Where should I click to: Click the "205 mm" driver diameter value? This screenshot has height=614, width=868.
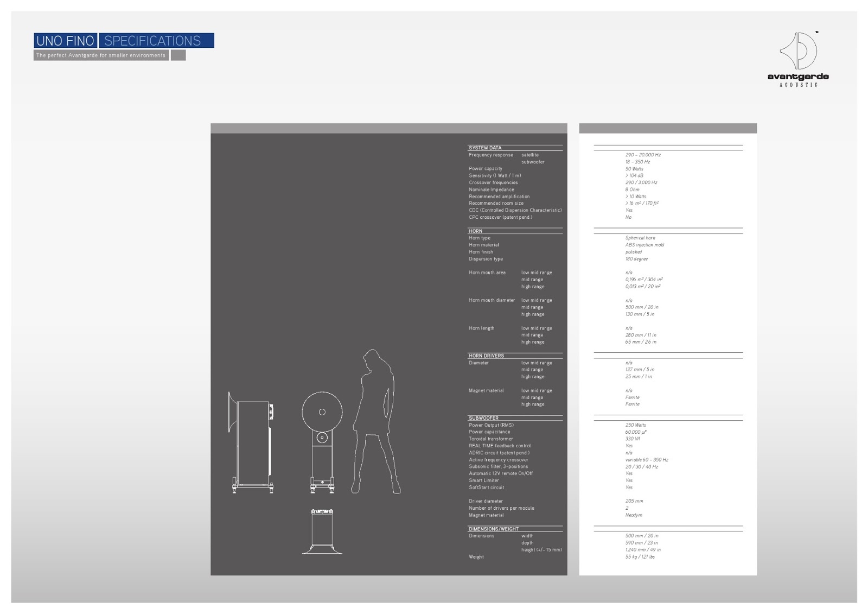[634, 501]
